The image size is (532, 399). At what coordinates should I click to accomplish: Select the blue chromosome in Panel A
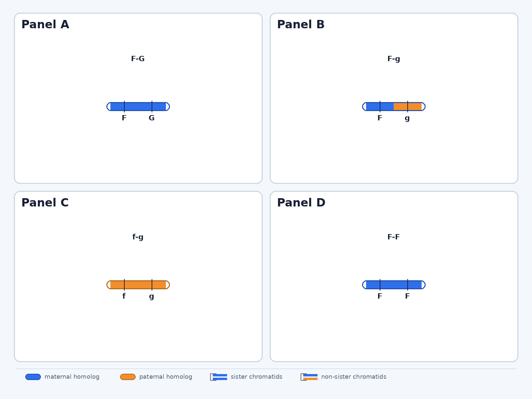point(138,106)
